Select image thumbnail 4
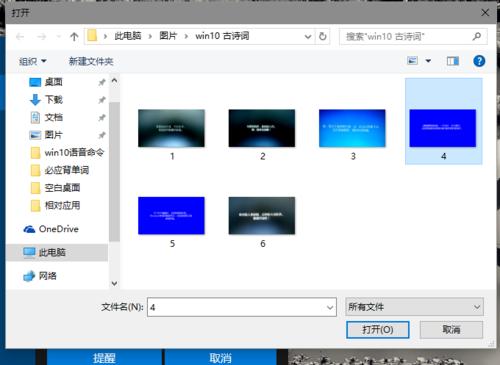This screenshot has height=365, width=500. tap(443, 128)
